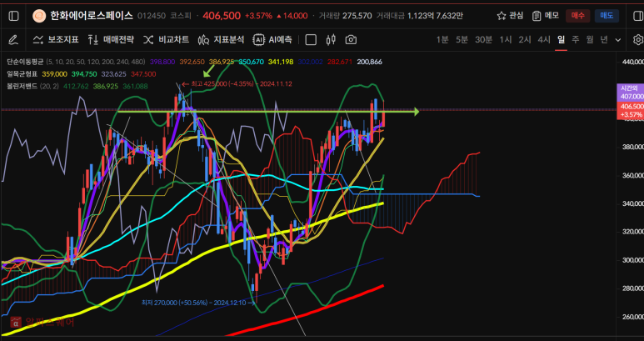Select 1시 timeframe
Screen dimensions: 644x341
point(506,40)
